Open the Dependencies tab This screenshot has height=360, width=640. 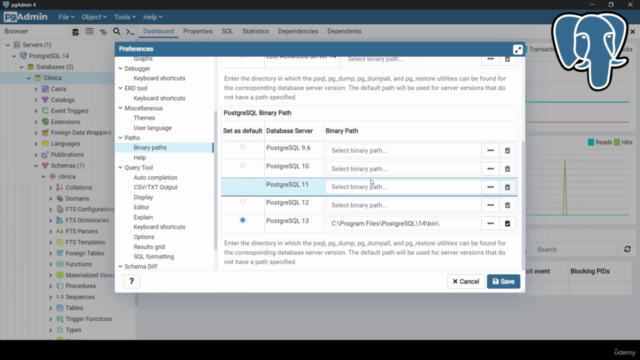point(298,31)
